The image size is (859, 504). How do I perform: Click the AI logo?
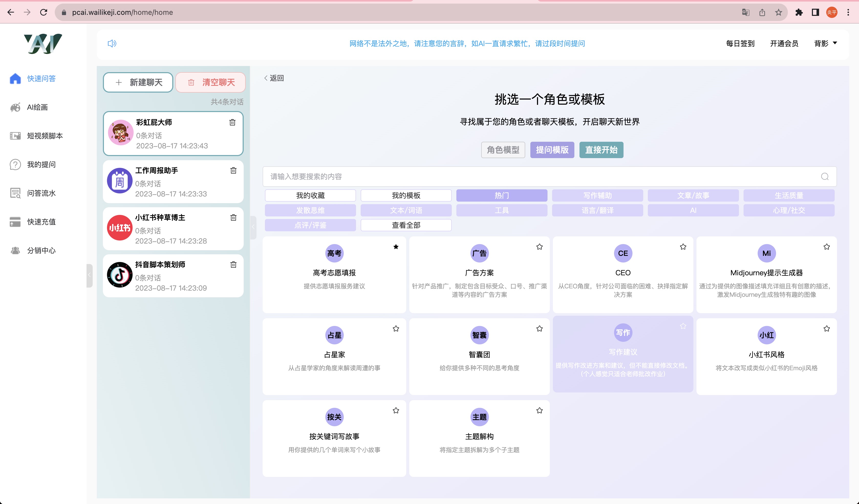[43, 43]
